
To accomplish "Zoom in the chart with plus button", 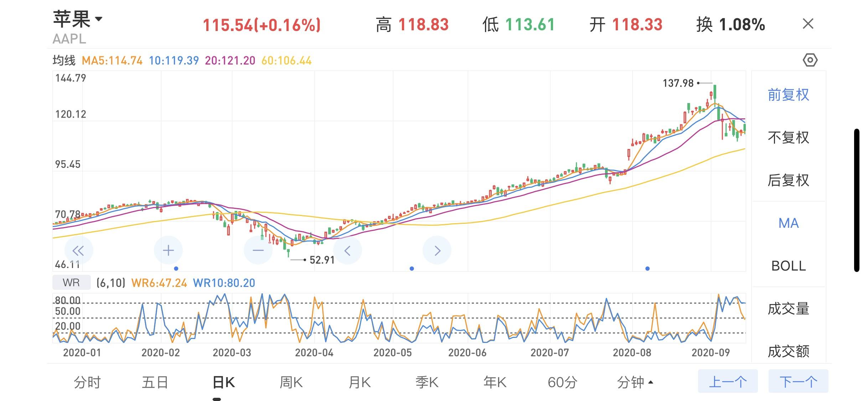I will click(168, 251).
